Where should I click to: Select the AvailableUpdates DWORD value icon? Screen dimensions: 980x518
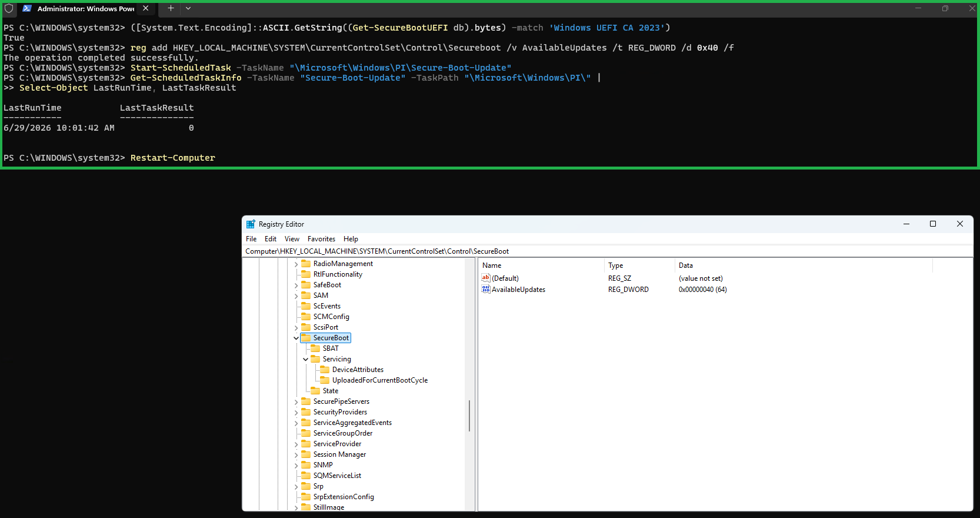click(486, 289)
